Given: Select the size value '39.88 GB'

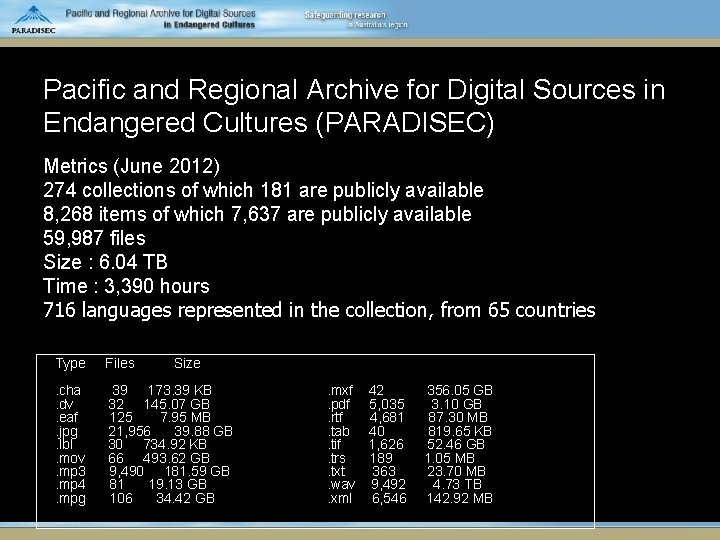Looking at the screenshot, I should coord(203,431).
